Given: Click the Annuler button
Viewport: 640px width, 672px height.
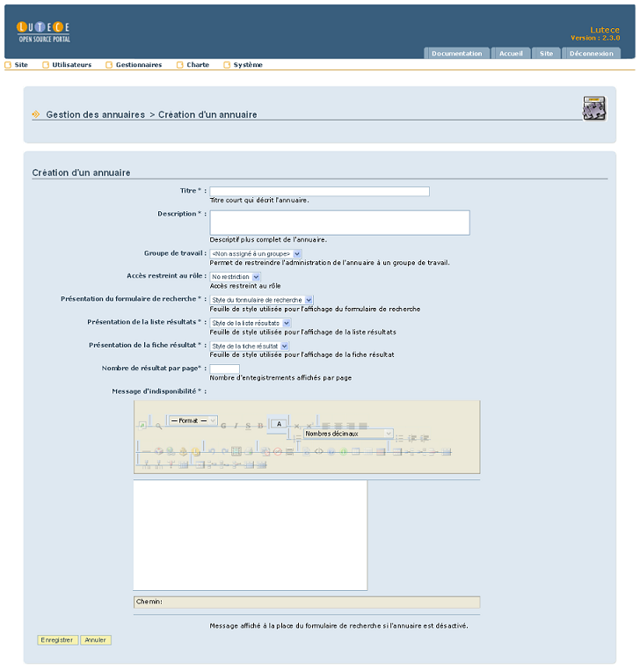Looking at the screenshot, I should click(x=96, y=639).
